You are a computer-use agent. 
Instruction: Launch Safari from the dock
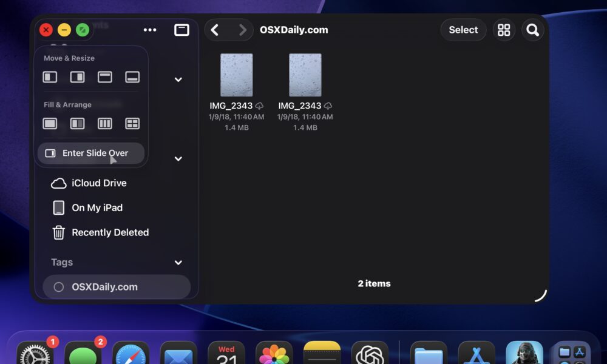tap(131, 354)
